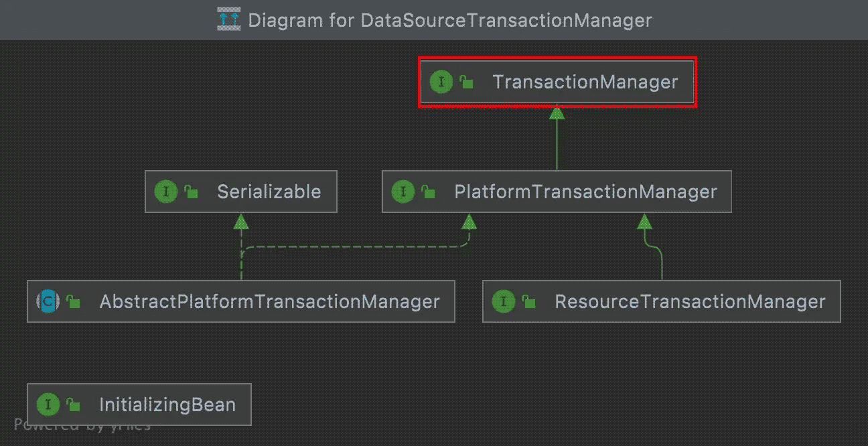The image size is (868, 446).
Task: Click the arrowhead pointing into TransactionManager
Action: (x=557, y=113)
